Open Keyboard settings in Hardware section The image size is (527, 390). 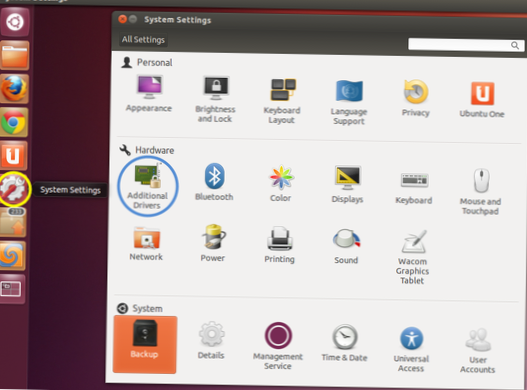coord(414,188)
